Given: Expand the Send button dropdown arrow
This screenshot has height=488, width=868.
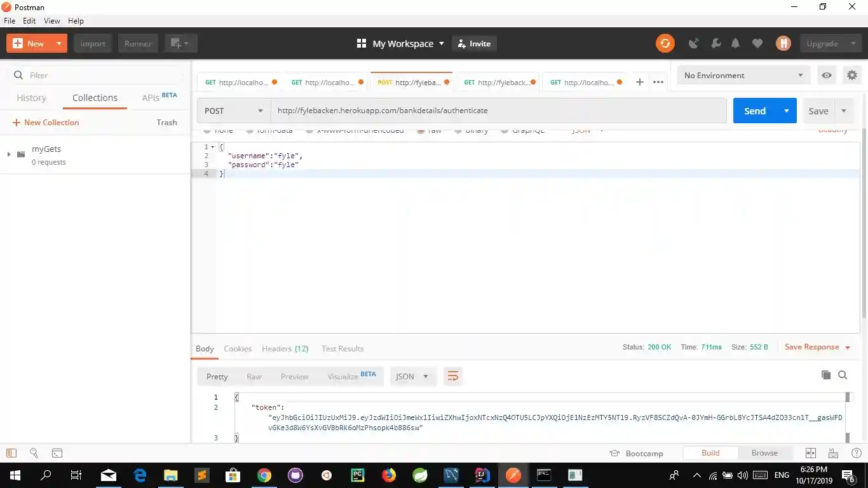Looking at the screenshot, I should click(786, 111).
